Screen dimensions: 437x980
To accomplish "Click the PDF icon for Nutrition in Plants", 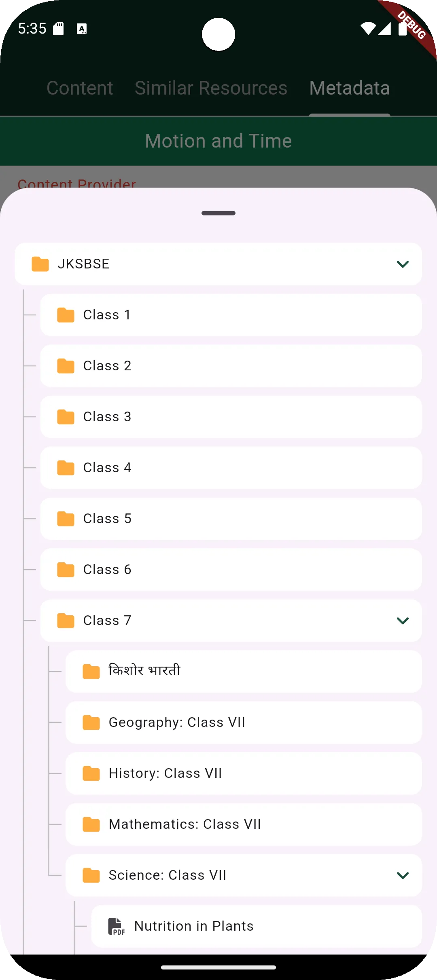I will tap(116, 926).
